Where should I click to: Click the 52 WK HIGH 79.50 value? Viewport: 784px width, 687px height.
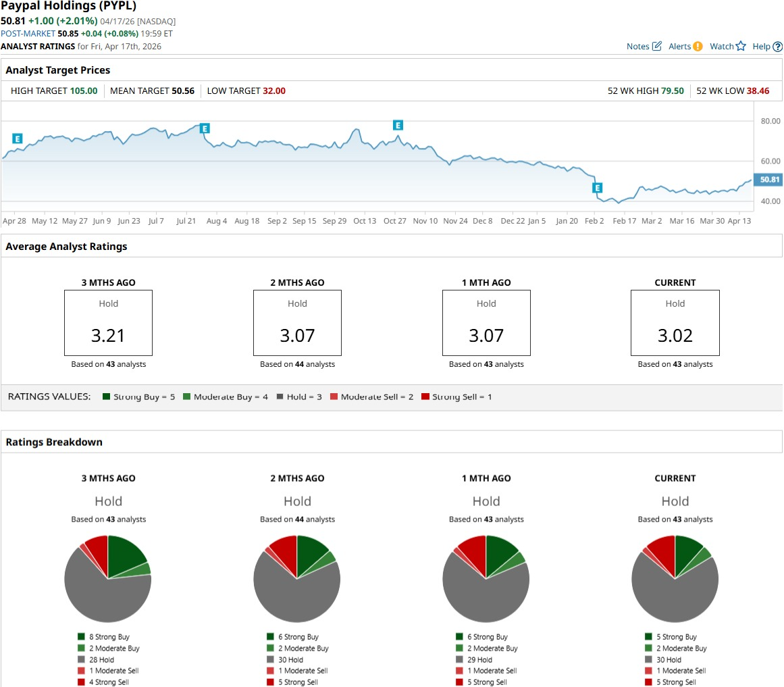tap(672, 91)
